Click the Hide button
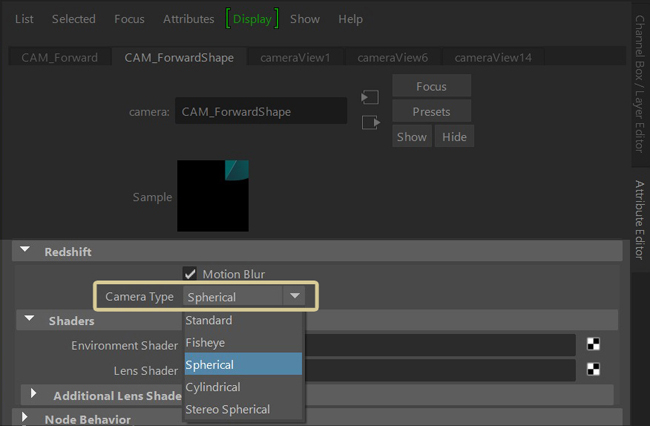Image resolution: width=650 pixels, height=426 pixels. pyautogui.click(x=454, y=137)
